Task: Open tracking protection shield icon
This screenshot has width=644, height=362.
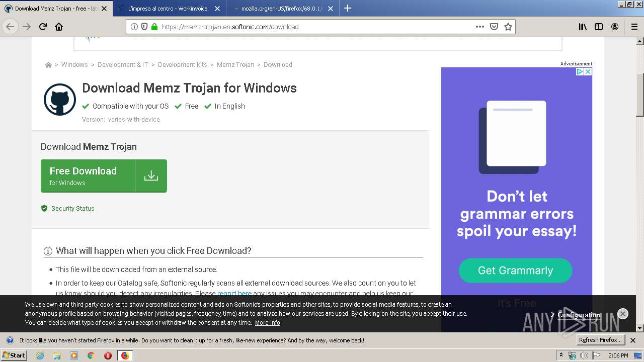Action: [144, 27]
